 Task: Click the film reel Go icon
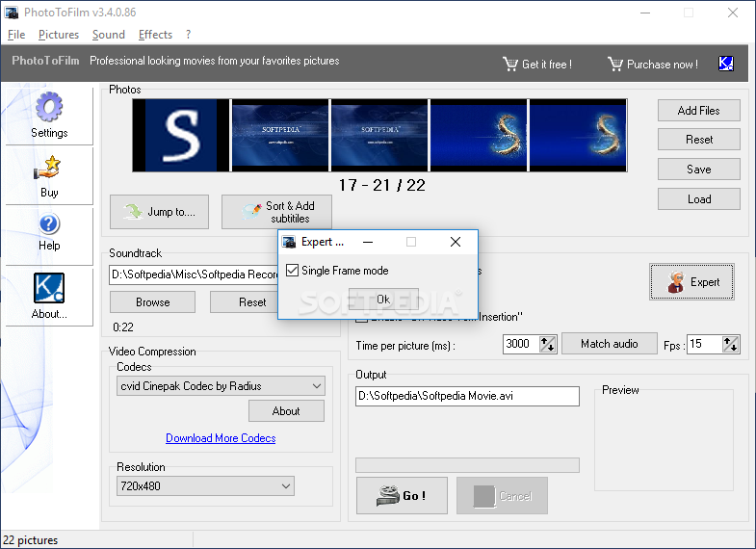[388, 495]
